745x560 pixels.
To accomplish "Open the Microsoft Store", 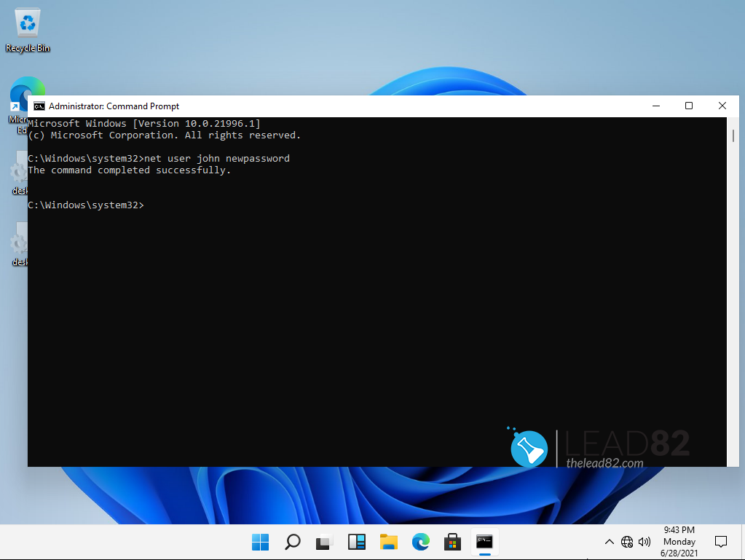I will (452, 542).
